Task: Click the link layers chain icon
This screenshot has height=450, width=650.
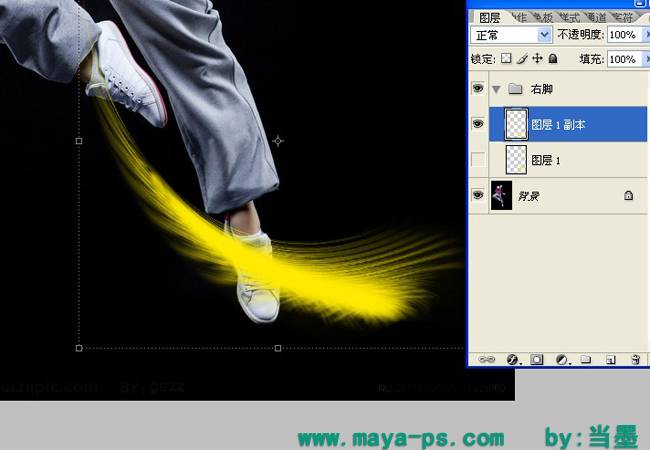Action: [486, 359]
